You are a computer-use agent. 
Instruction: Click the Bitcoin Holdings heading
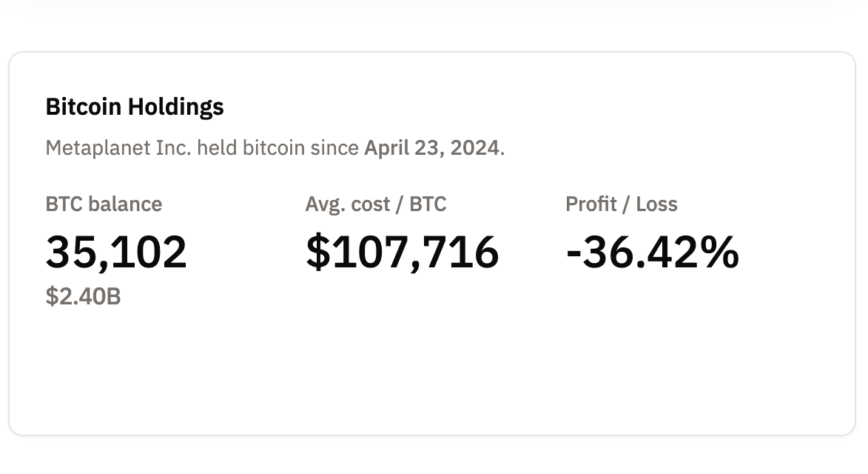(x=135, y=107)
